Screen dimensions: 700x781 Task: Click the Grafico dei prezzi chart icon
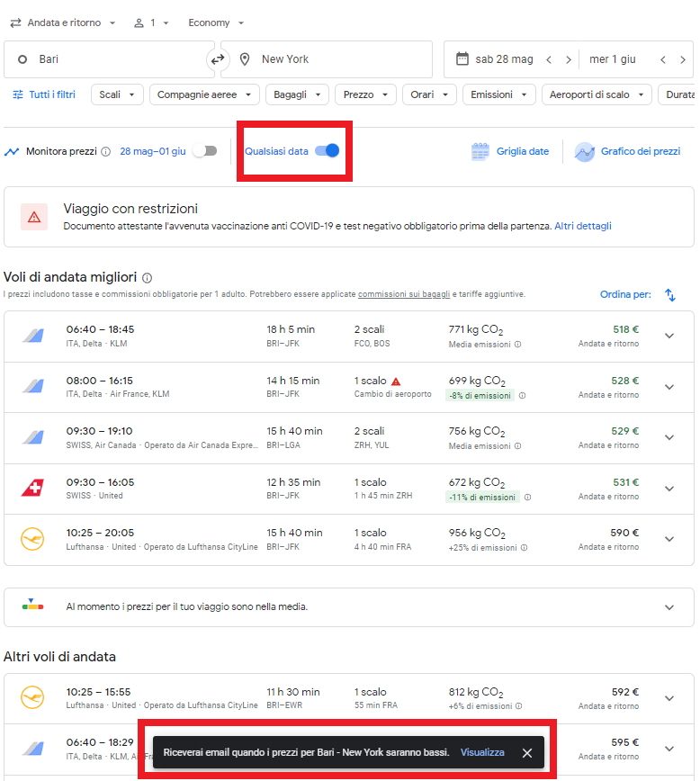pyautogui.click(x=585, y=152)
